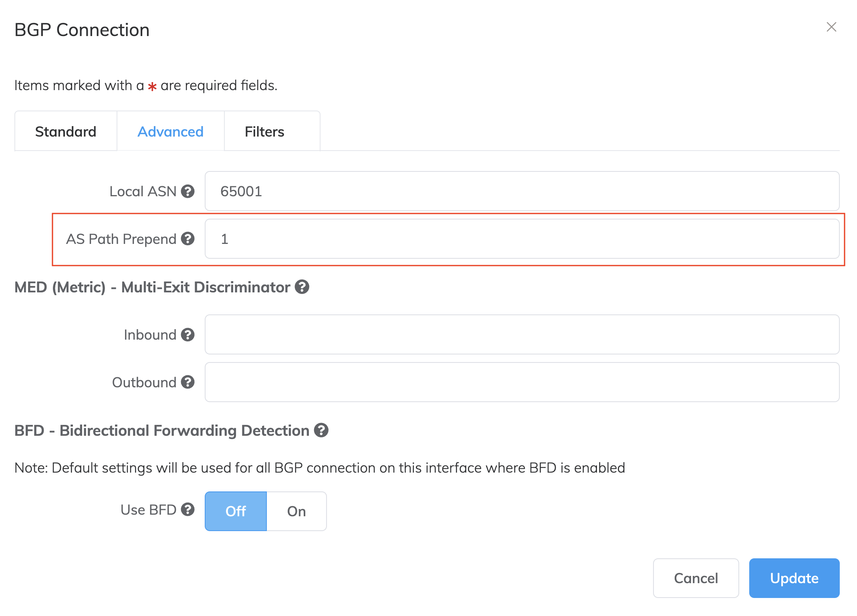Close the BGP Connection dialog
The image size is (857, 616).
832,27
